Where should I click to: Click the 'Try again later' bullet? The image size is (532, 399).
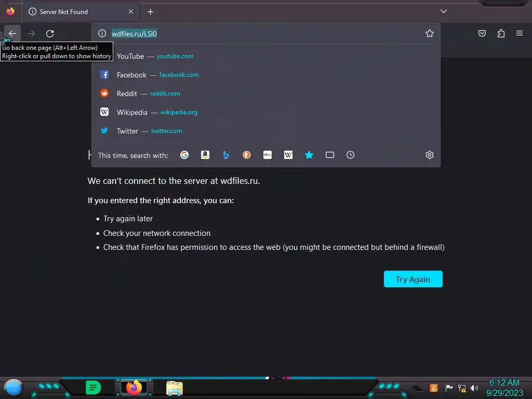pos(128,219)
